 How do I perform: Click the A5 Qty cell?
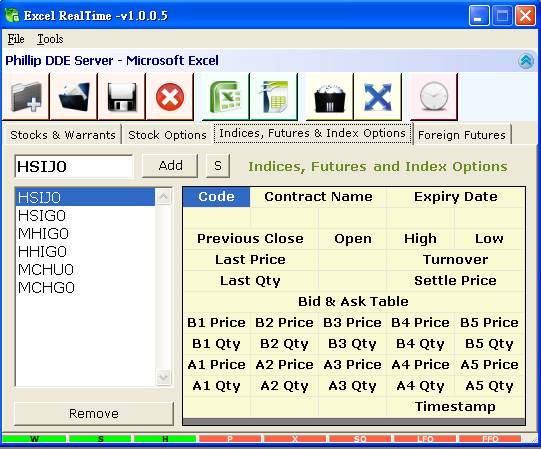tap(489, 386)
